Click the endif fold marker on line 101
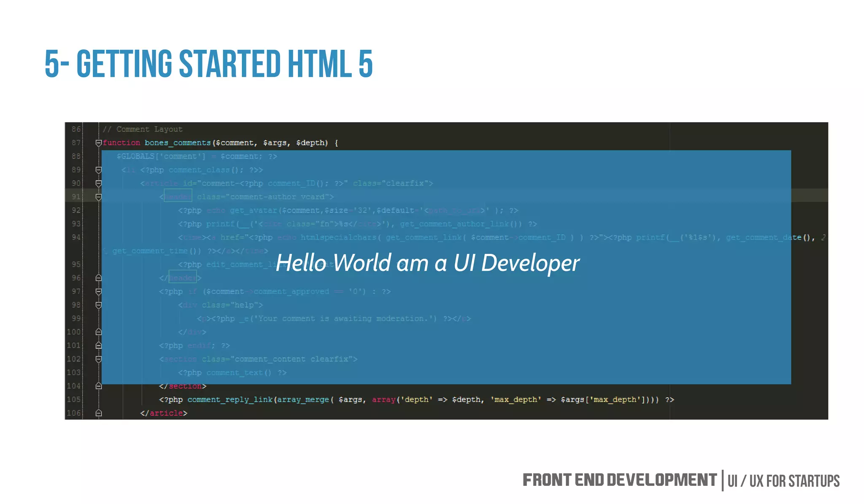 coord(99,345)
